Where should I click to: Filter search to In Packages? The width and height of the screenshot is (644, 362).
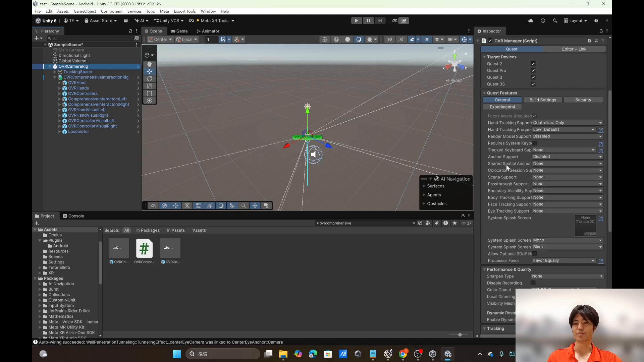tap(148, 230)
